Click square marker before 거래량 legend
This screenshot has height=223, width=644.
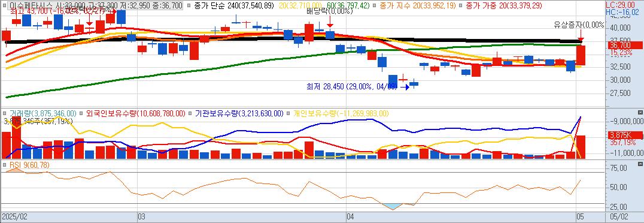click(x=5, y=113)
